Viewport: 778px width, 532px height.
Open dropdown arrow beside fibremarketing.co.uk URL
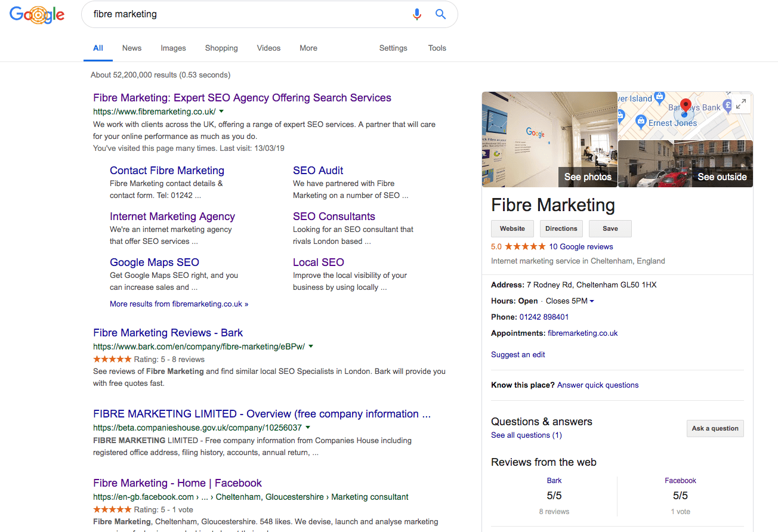click(x=221, y=112)
